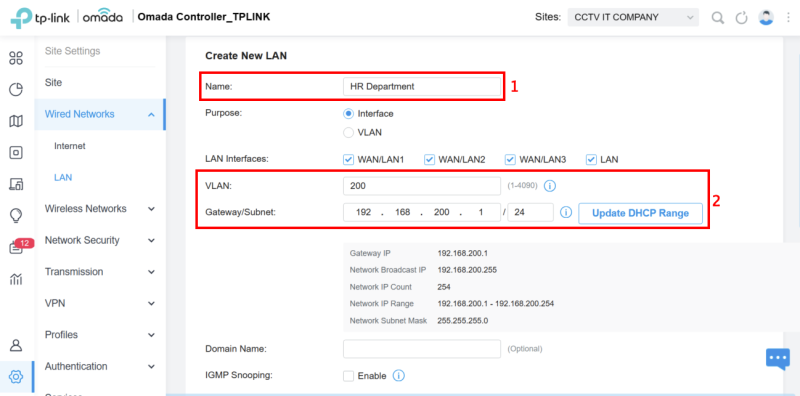Open the Sites dropdown CCTV IT COMPANY
This screenshot has width=800, height=396.
click(633, 17)
